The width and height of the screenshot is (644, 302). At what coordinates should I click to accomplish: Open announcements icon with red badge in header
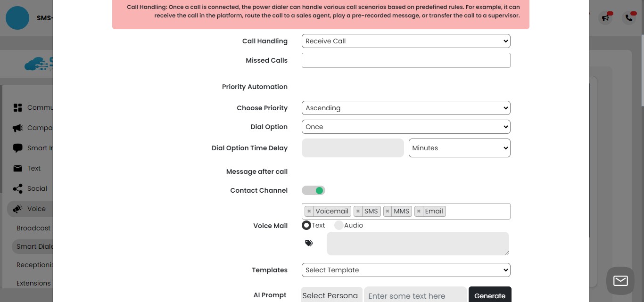605,17
